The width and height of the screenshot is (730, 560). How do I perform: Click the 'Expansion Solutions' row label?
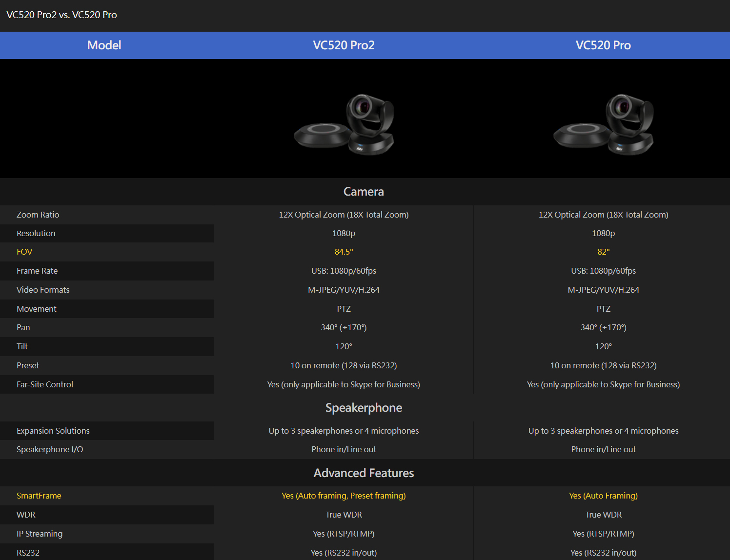point(53,431)
